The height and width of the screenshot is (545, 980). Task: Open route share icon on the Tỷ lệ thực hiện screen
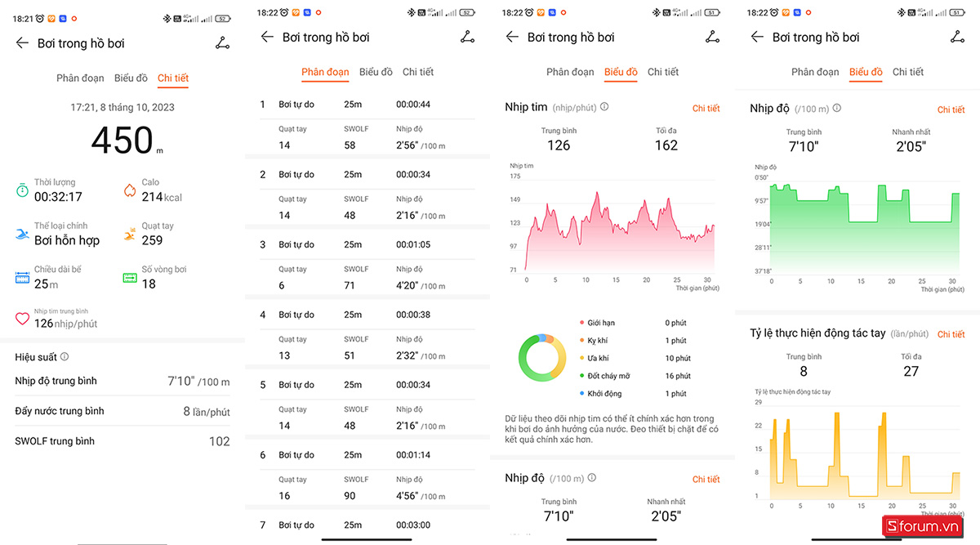pos(957,37)
